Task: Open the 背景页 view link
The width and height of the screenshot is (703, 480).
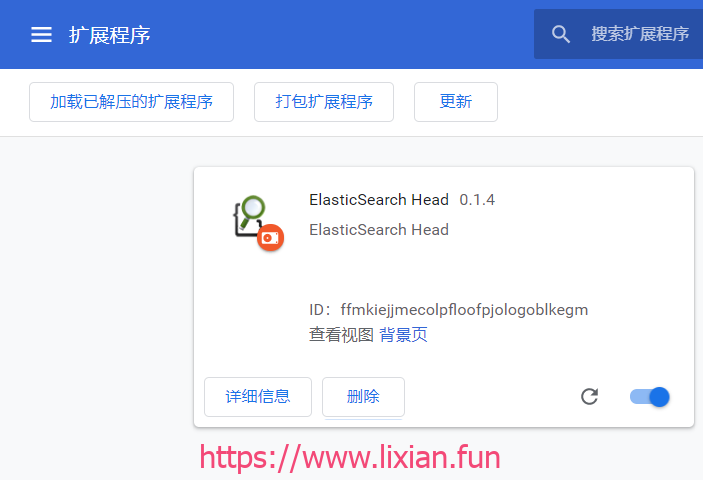Action: (x=403, y=335)
